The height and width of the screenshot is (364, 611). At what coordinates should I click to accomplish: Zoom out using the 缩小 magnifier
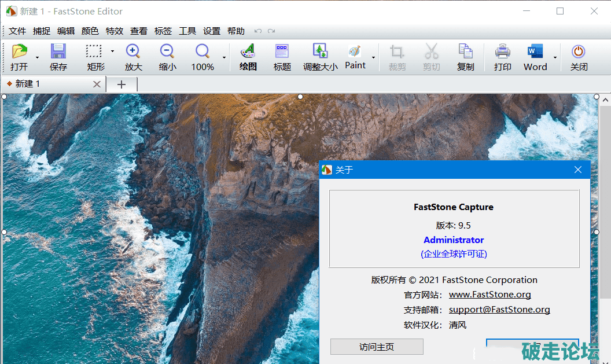pyautogui.click(x=167, y=52)
